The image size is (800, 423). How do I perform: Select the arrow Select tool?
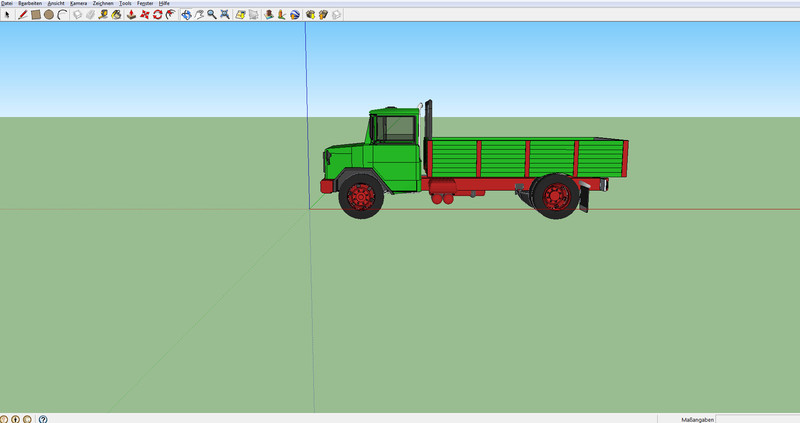[x=7, y=15]
